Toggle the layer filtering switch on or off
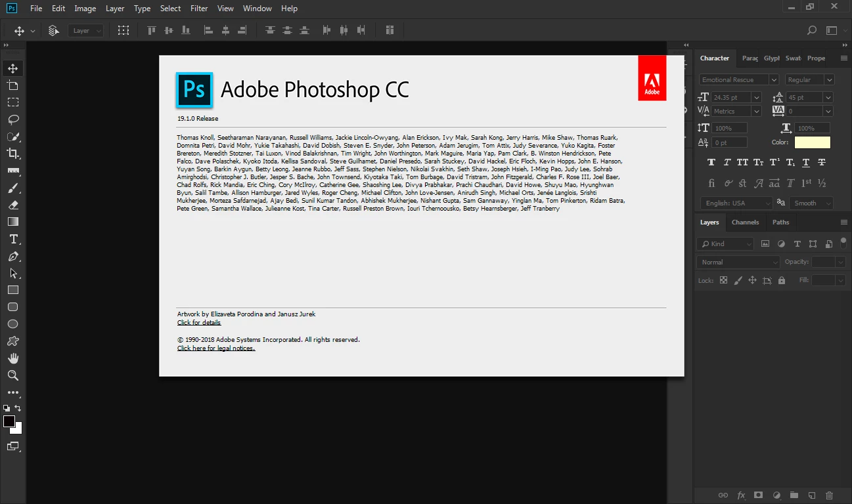 click(843, 242)
